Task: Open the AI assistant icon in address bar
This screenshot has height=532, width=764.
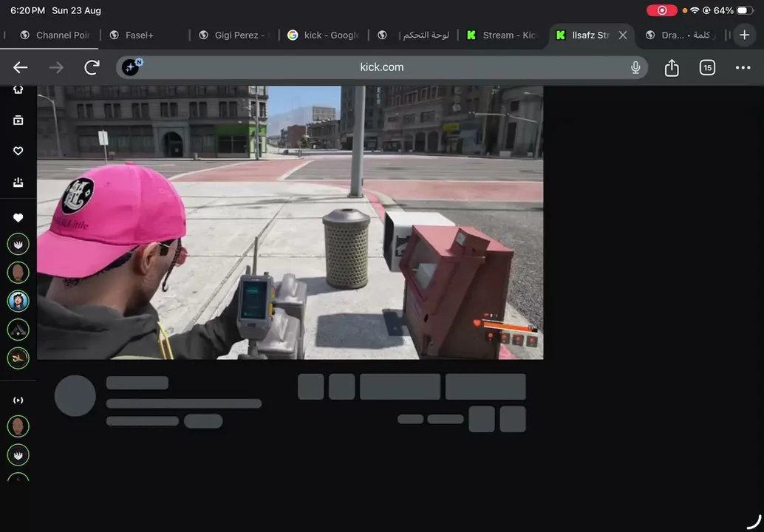Action: pos(131,66)
